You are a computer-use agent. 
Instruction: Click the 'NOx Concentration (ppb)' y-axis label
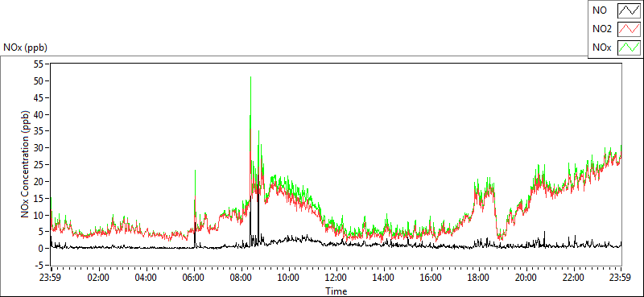(x=26, y=164)
